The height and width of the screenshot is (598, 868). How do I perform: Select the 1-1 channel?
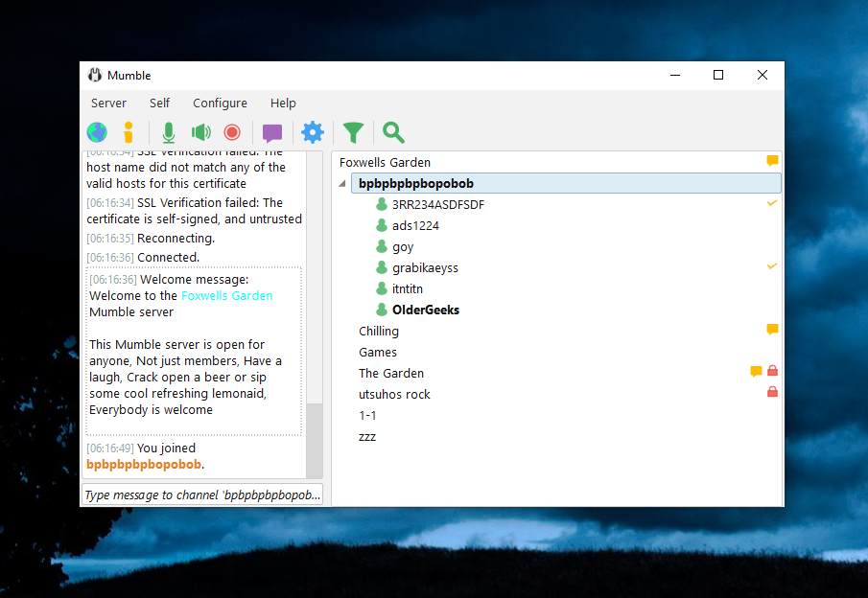367,415
